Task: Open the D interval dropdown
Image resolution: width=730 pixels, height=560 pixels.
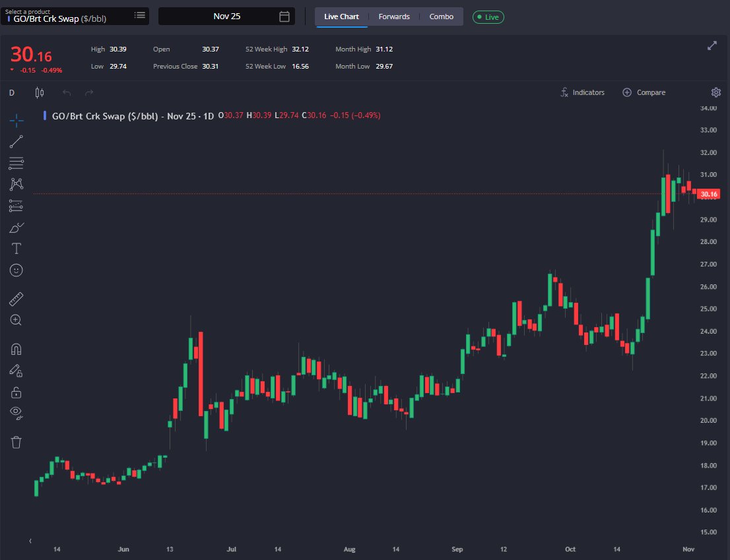Action: 12,92
